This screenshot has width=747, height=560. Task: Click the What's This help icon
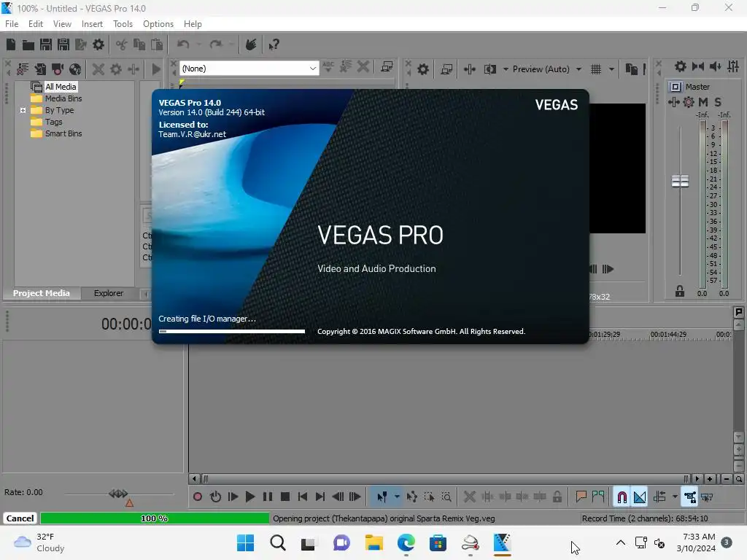(274, 44)
